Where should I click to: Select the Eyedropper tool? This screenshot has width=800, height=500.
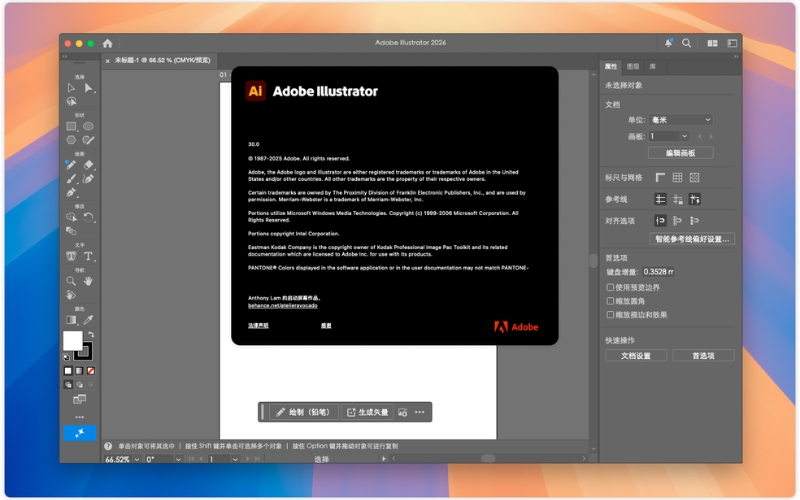point(88,320)
